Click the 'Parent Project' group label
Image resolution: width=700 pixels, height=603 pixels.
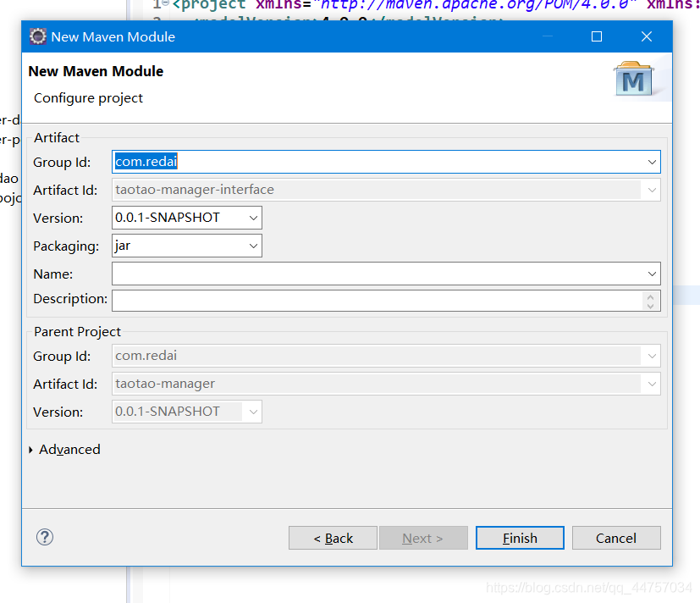pos(77,332)
